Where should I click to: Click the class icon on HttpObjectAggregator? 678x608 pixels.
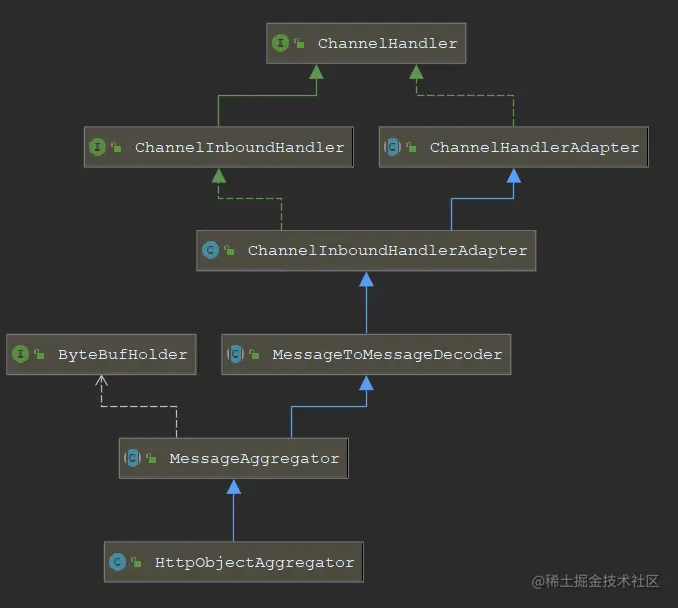(117, 562)
